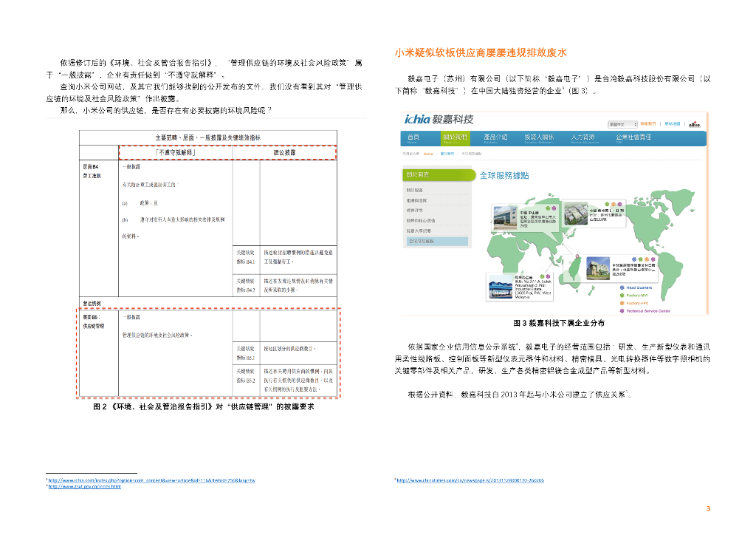Click the paragraph beginning 依据修订后的
Viewport: 756px width, 535px height.
(205, 69)
